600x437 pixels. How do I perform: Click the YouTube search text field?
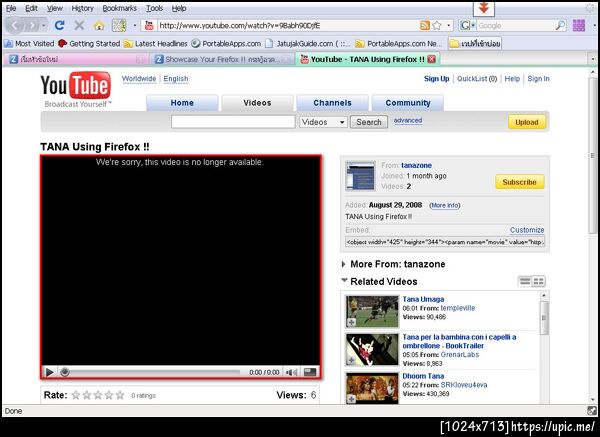click(x=233, y=122)
